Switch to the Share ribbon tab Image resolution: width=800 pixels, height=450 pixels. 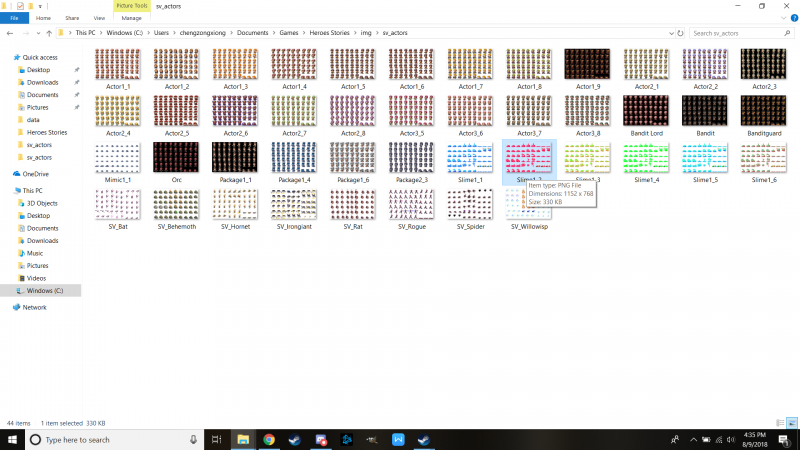pos(72,18)
